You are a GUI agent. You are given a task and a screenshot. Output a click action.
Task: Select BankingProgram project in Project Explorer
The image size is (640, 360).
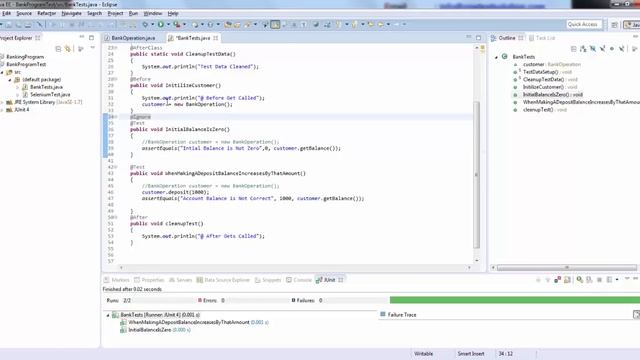25,57
